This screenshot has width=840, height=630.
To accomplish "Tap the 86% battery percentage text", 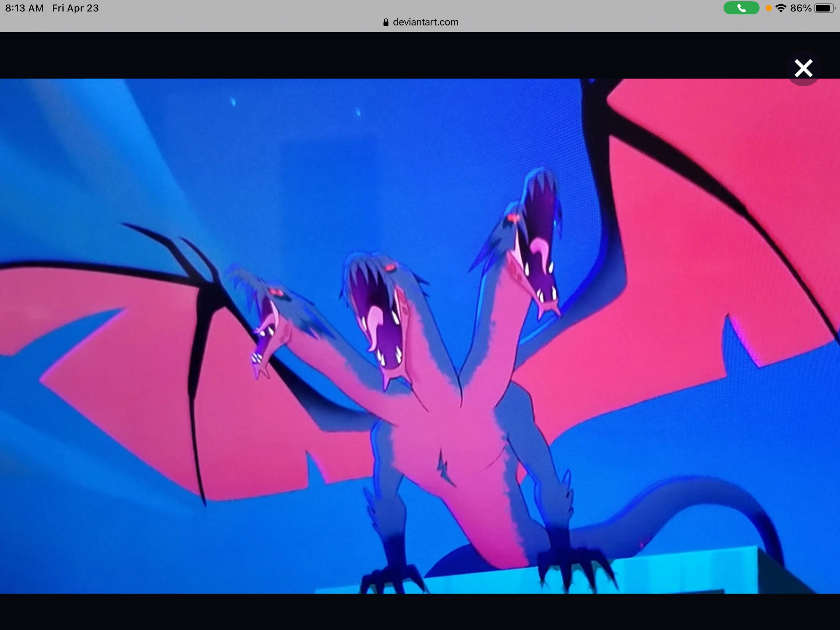I will click(800, 8).
